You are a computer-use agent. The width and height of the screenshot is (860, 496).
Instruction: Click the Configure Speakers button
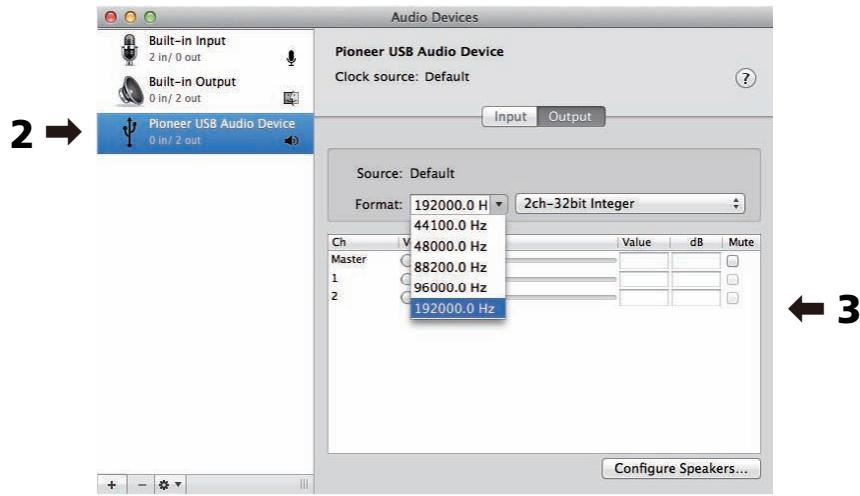(681, 469)
